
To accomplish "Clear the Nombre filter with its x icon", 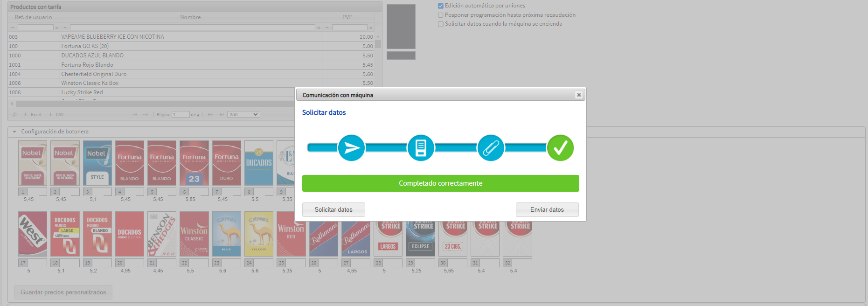I will pos(319,28).
